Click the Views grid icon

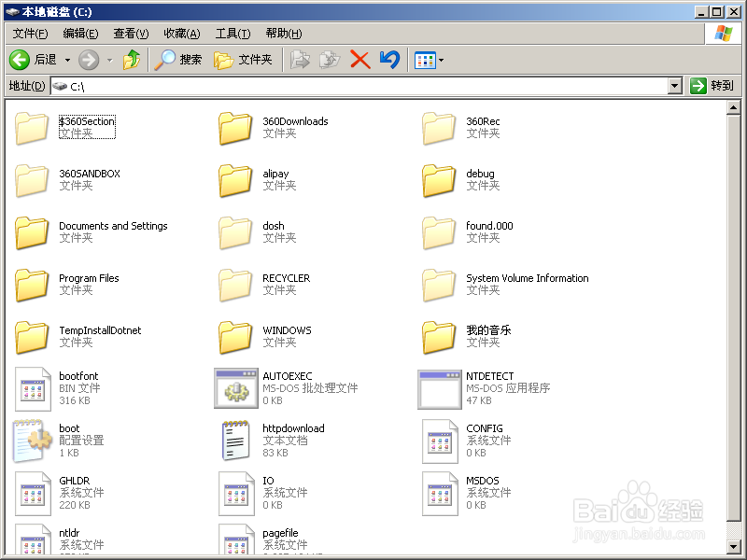click(425, 61)
